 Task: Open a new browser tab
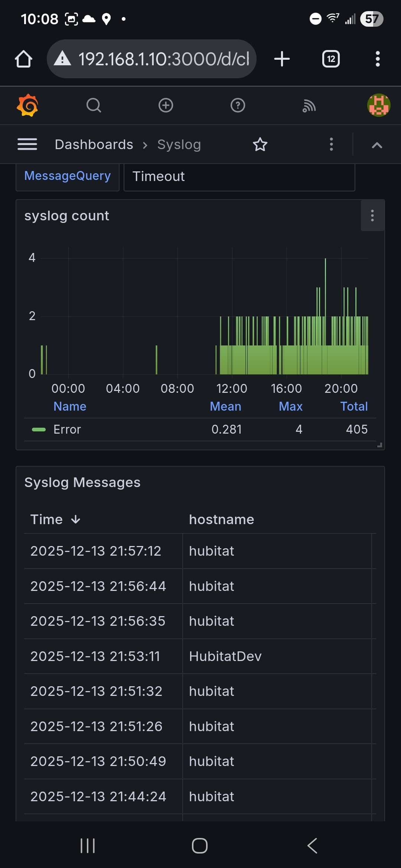[282, 59]
